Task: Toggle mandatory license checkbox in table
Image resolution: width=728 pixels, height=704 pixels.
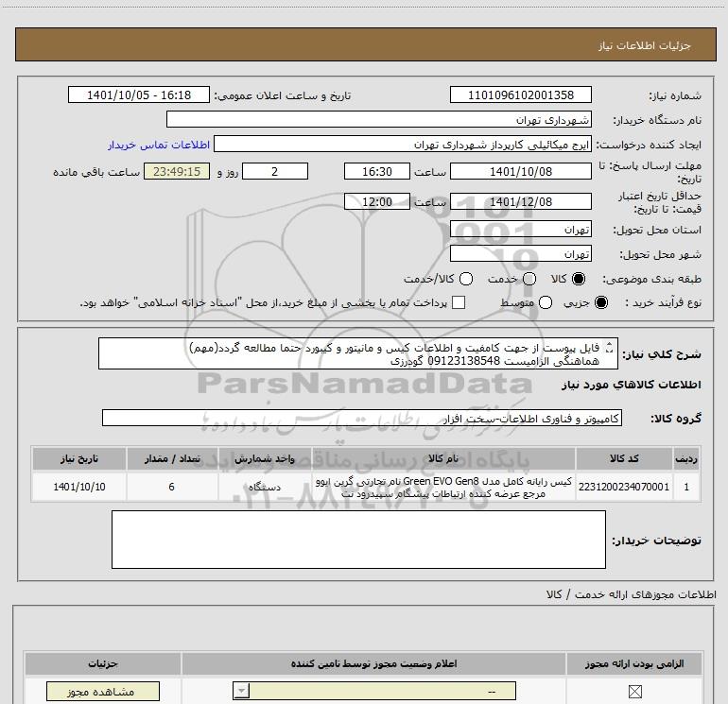Action: [634, 692]
